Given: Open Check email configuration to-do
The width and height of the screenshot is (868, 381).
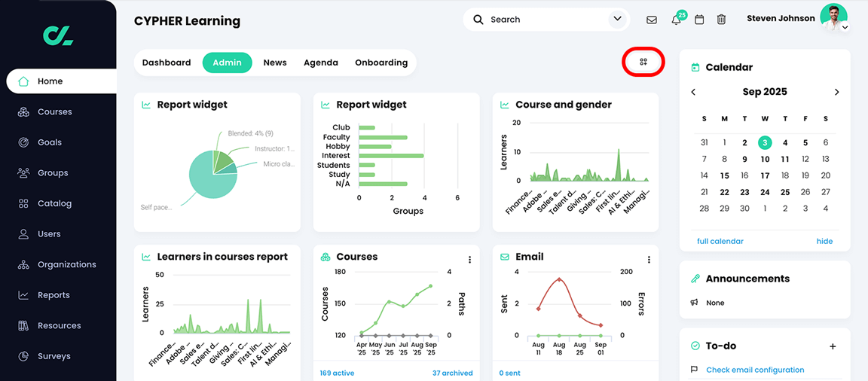Looking at the screenshot, I should click(755, 370).
